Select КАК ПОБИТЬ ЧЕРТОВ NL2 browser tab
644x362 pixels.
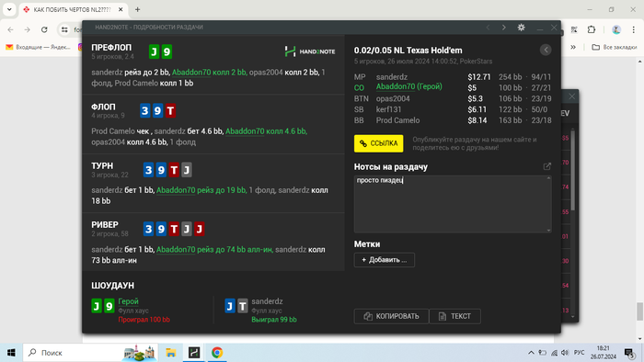pos(73,9)
